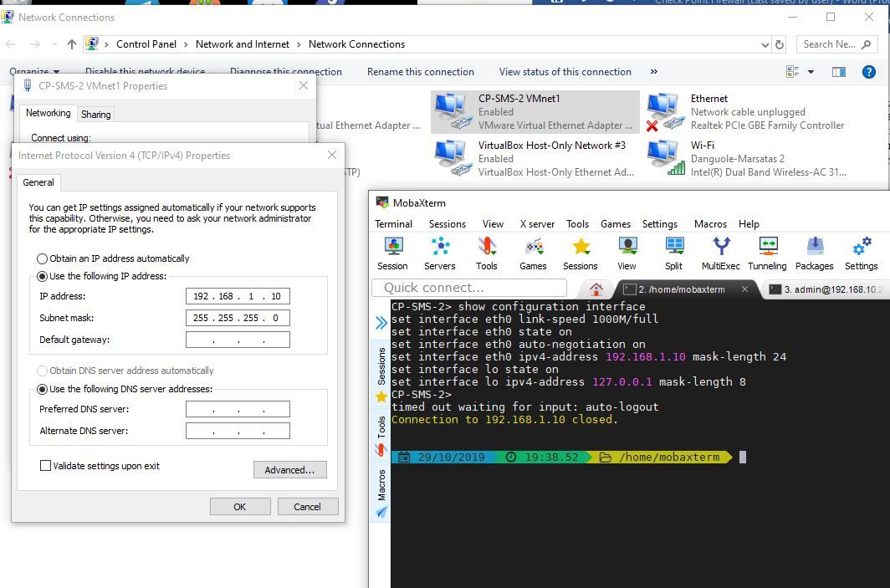Click View status of this connection
Image resolution: width=890 pixels, height=588 pixels.
[565, 72]
